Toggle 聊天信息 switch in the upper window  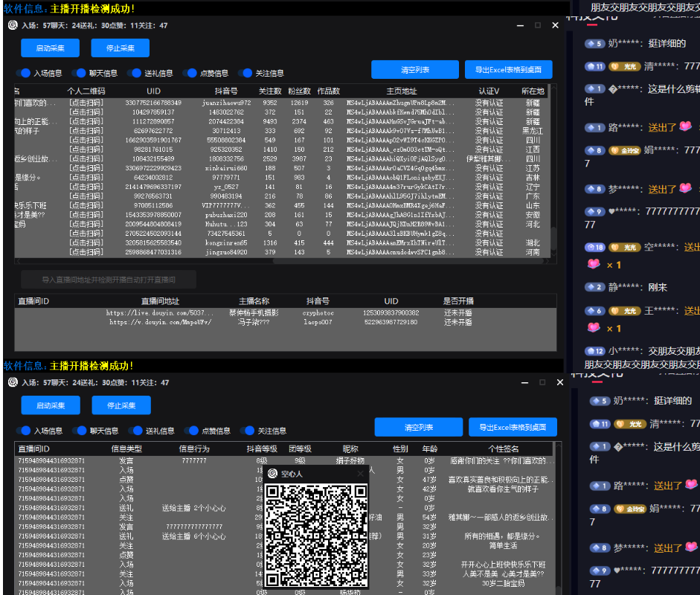79,74
